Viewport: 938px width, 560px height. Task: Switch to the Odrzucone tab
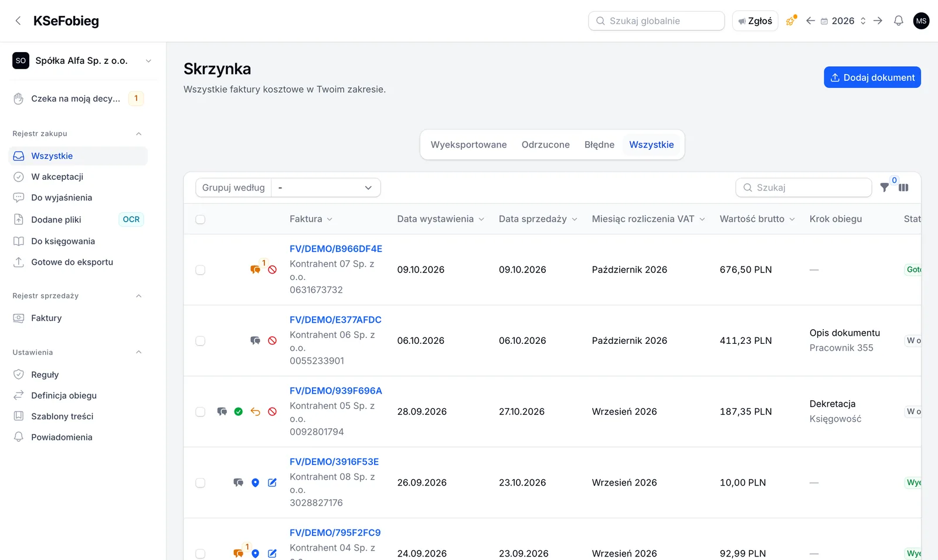[545, 145]
